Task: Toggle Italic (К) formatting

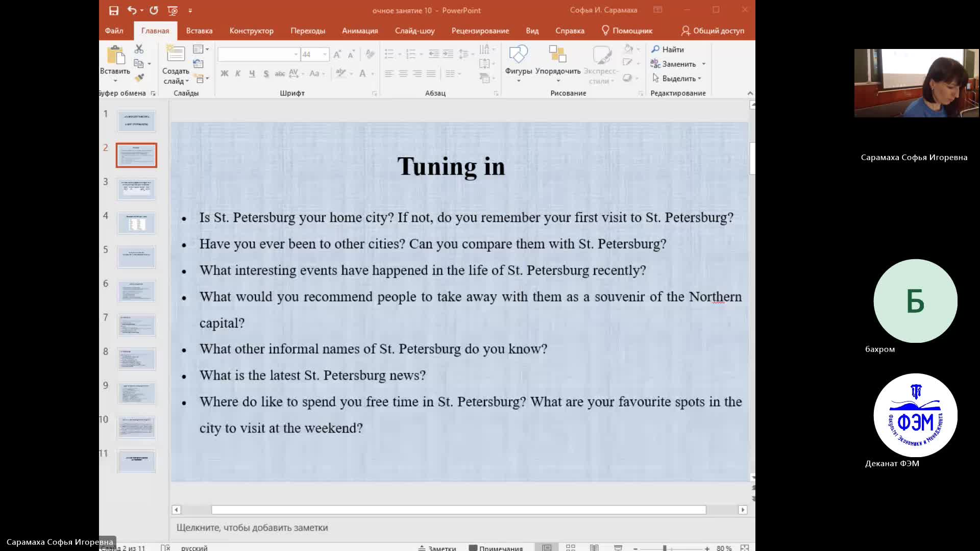Action: click(x=238, y=73)
